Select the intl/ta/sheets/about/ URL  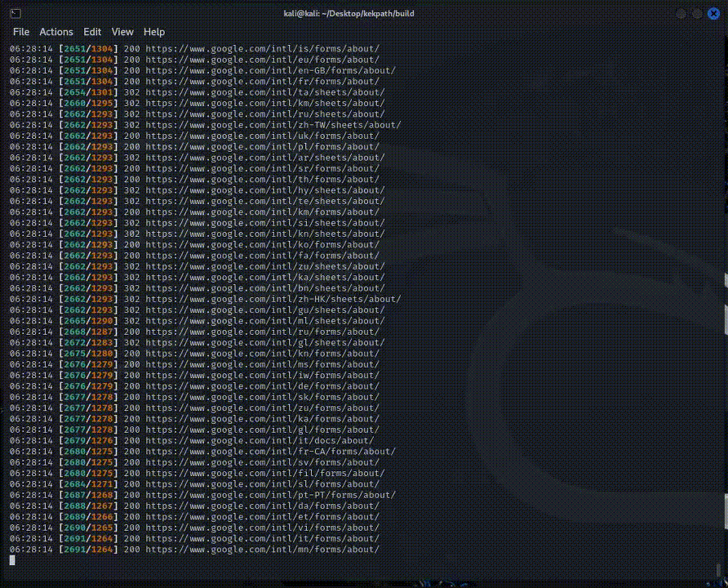265,92
